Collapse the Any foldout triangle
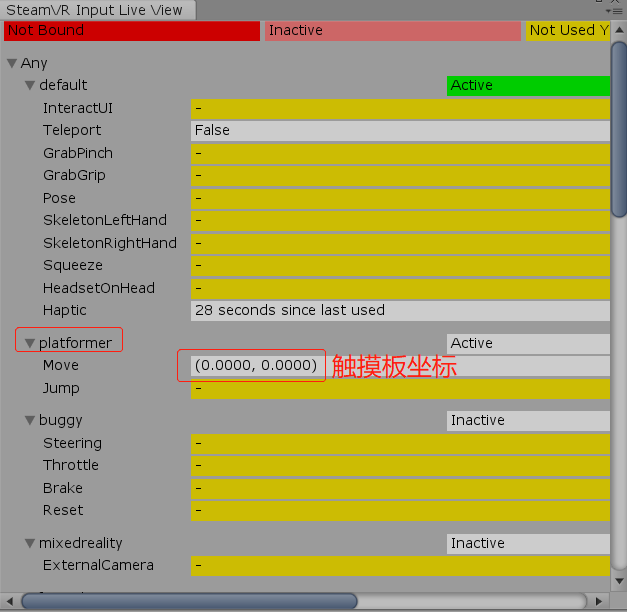 coord(12,63)
